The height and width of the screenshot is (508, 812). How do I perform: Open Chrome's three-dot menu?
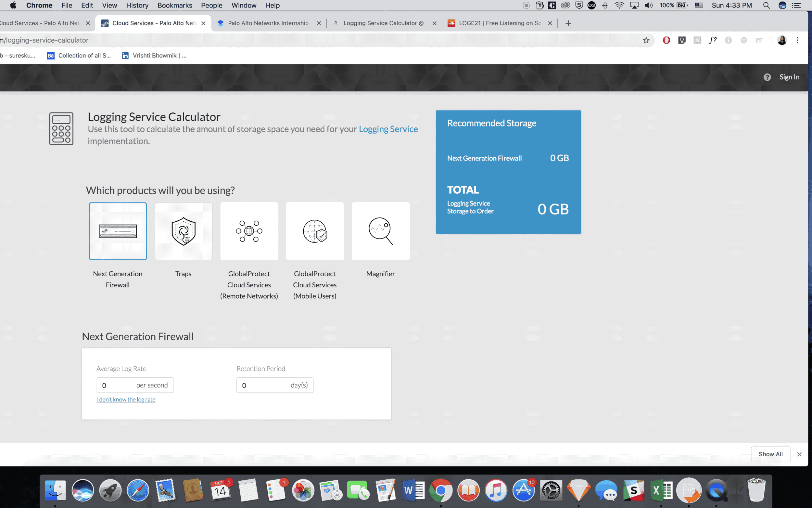tap(797, 40)
